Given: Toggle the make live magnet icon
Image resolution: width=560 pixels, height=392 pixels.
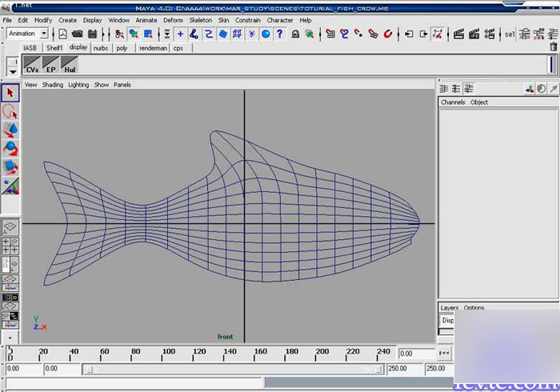Looking at the screenshot, I should pyautogui.click(x=387, y=34).
